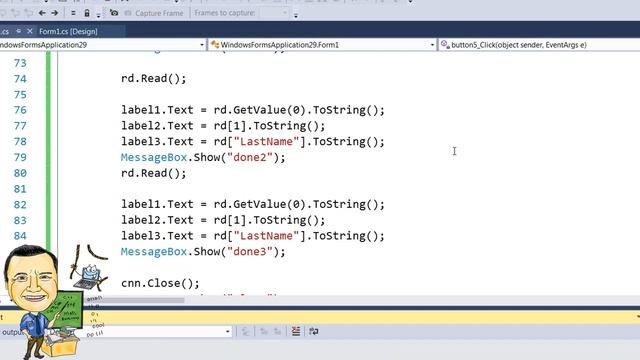The image size is (640, 360).
Task: Click the label2.Text statement on line 77
Action: coord(223,126)
